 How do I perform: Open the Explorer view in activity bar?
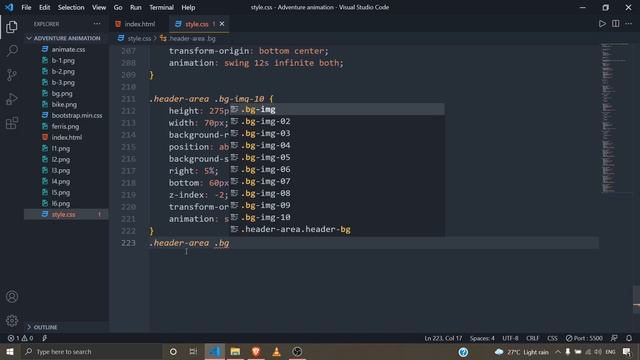(12, 27)
